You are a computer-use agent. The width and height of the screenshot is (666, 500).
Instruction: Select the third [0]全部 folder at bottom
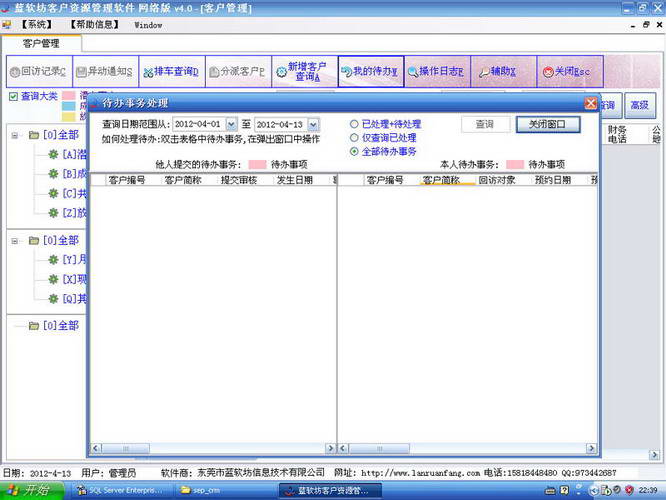point(54,326)
